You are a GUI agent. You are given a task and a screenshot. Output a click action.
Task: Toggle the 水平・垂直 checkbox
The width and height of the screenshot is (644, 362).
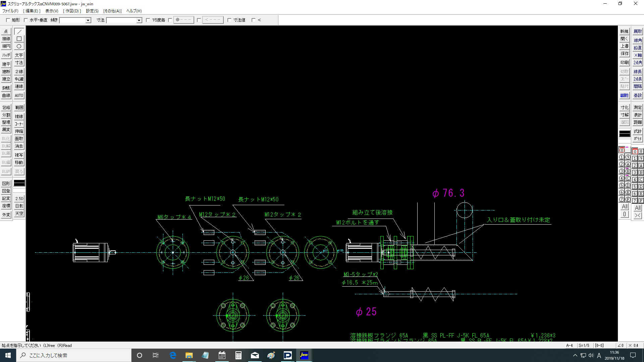[x=26, y=20]
